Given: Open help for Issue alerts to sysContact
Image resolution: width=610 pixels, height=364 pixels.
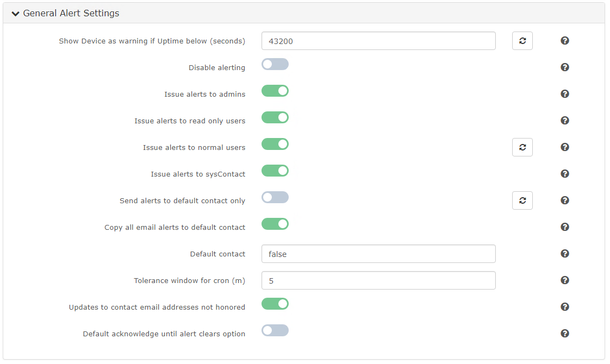Looking at the screenshot, I should [564, 173].
